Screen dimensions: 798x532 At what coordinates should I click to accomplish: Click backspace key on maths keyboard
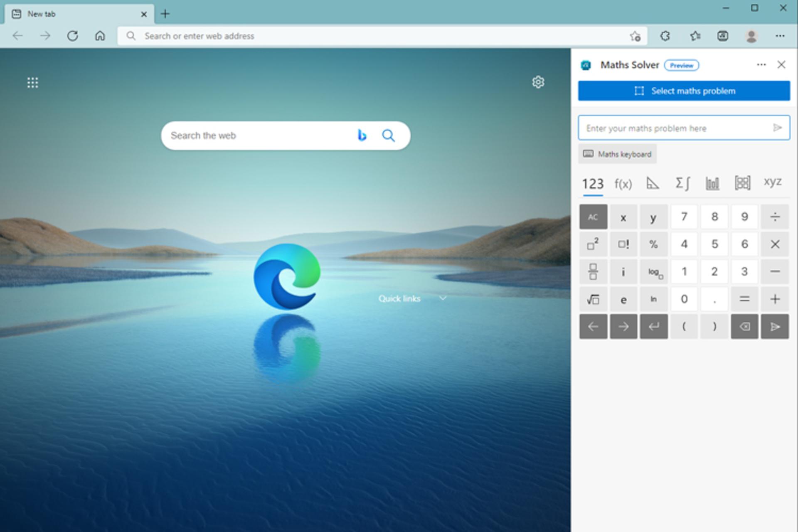(744, 327)
